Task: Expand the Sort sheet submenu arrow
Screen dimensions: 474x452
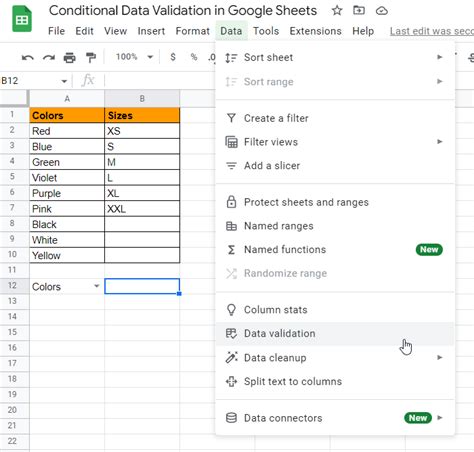Action: tap(440, 57)
